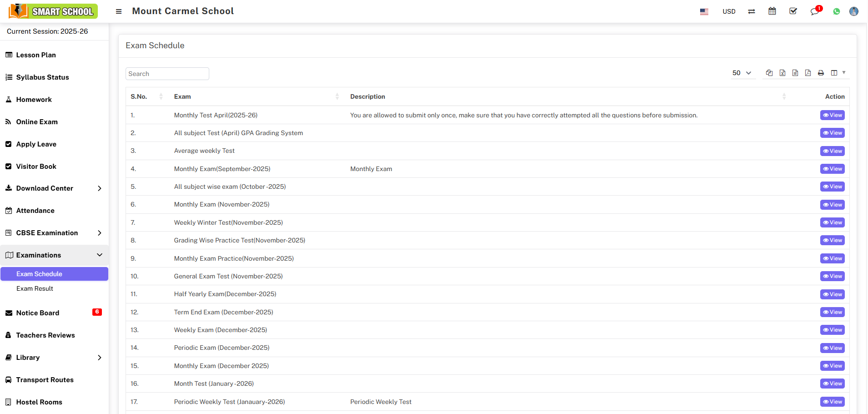View the Half Yearly Exam(December-2025) schedule

[x=832, y=294]
